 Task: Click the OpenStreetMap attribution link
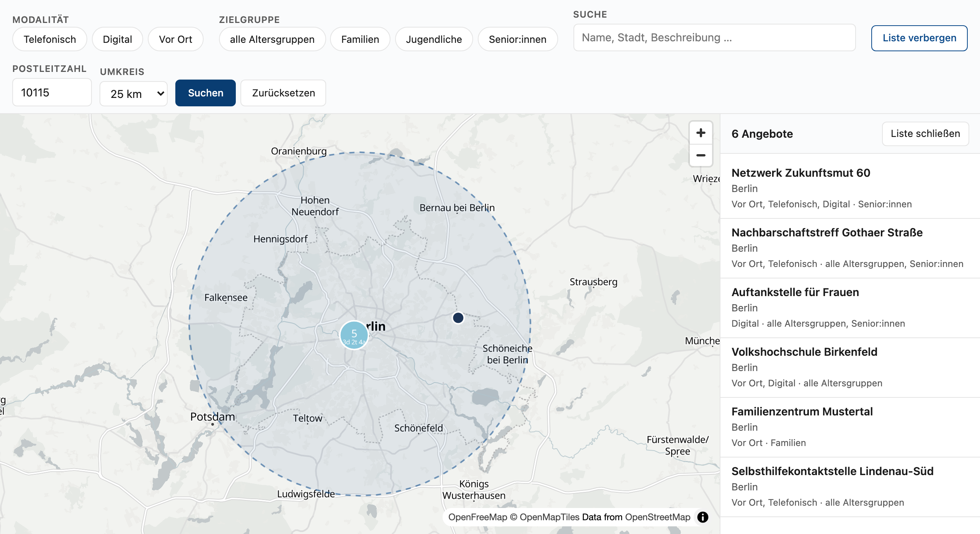pyautogui.click(x=658, y=517)
